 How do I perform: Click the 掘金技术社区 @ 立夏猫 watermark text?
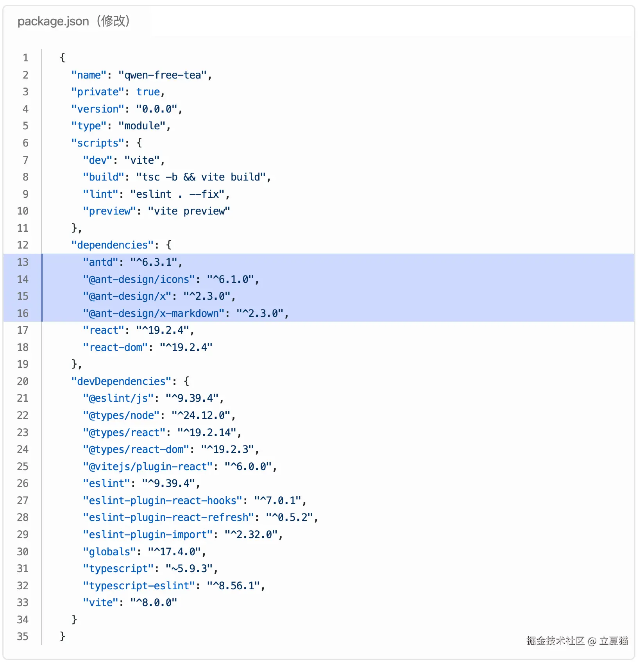[x=577, y=641]
